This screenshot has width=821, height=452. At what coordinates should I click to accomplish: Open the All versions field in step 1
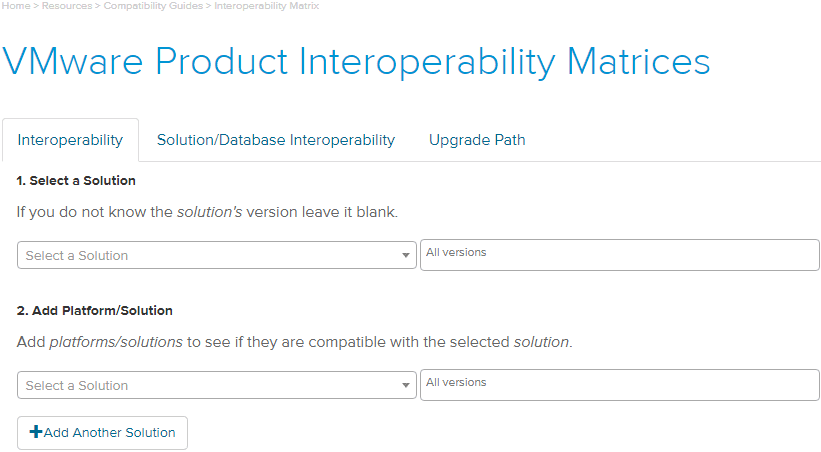click(619, 255)
